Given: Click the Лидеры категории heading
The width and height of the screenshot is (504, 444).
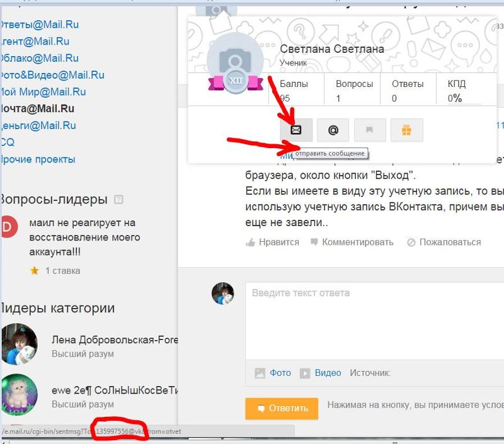Looking at the screenshot, I should (57, 308).
